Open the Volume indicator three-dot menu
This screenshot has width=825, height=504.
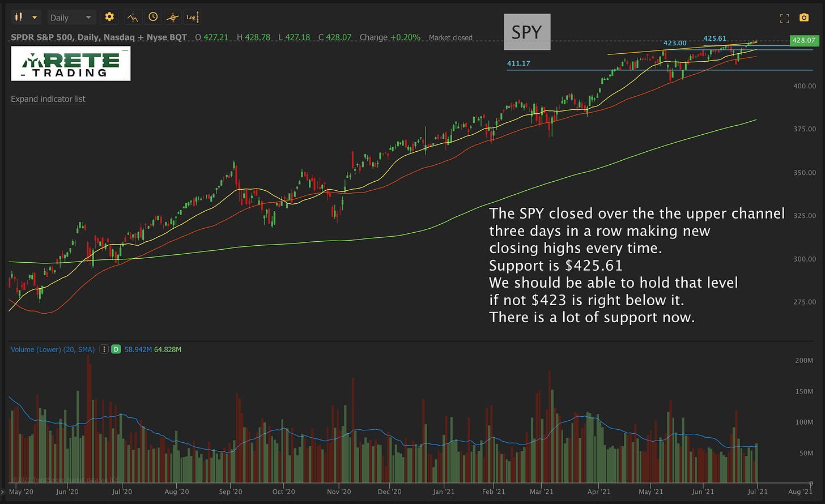pyautogui.click(x=104, y=349)
